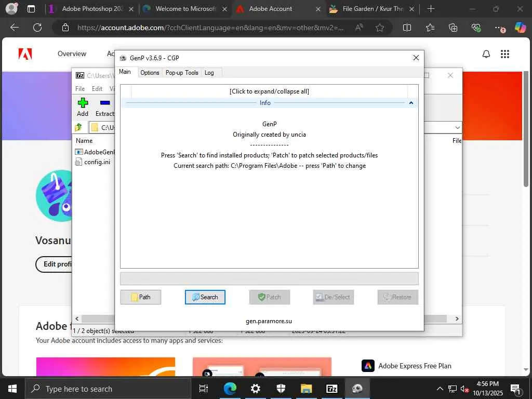
Task: Launch the Copilot icon in Edge
Action: pos(520,27)
